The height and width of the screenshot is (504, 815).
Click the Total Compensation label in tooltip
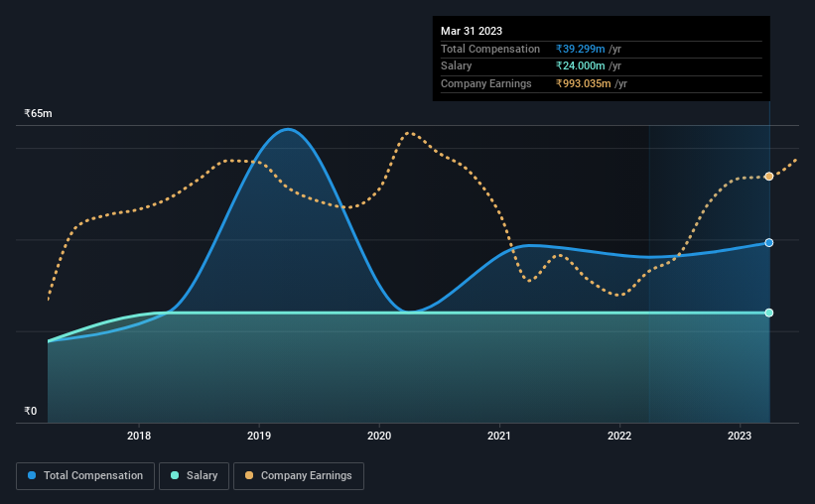[x=490, y=49]
